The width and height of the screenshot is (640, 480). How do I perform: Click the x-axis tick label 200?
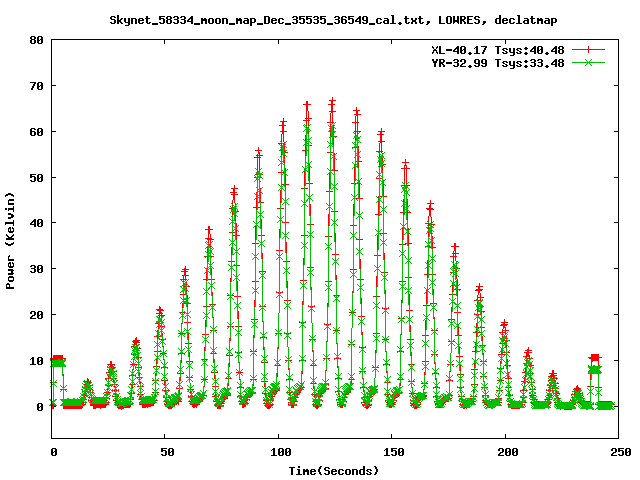508,452
